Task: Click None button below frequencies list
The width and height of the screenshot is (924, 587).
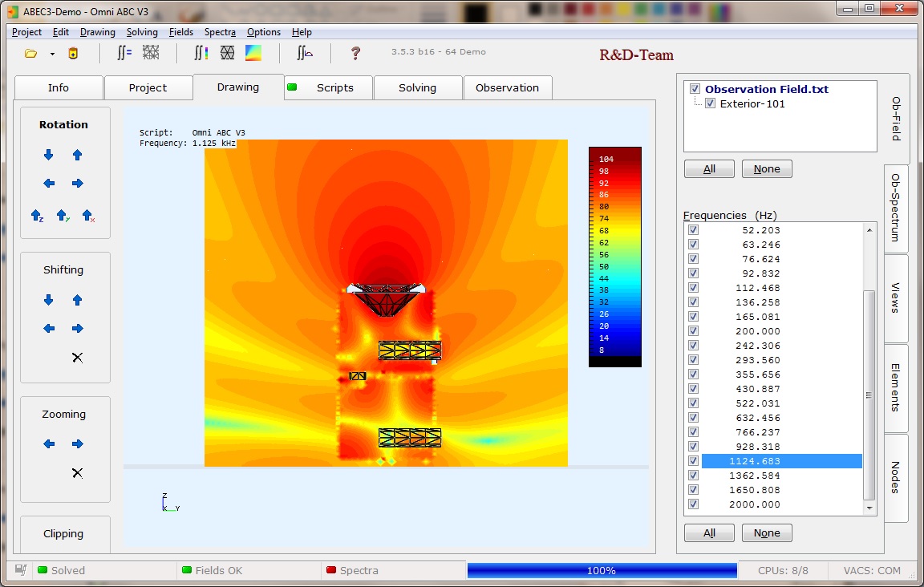Action: coord(767,532)
